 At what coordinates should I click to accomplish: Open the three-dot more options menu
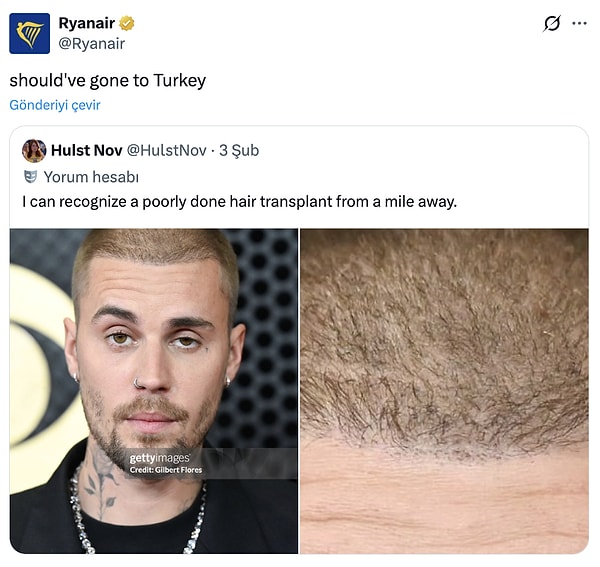pyautogui.click(x=579, y=24)
